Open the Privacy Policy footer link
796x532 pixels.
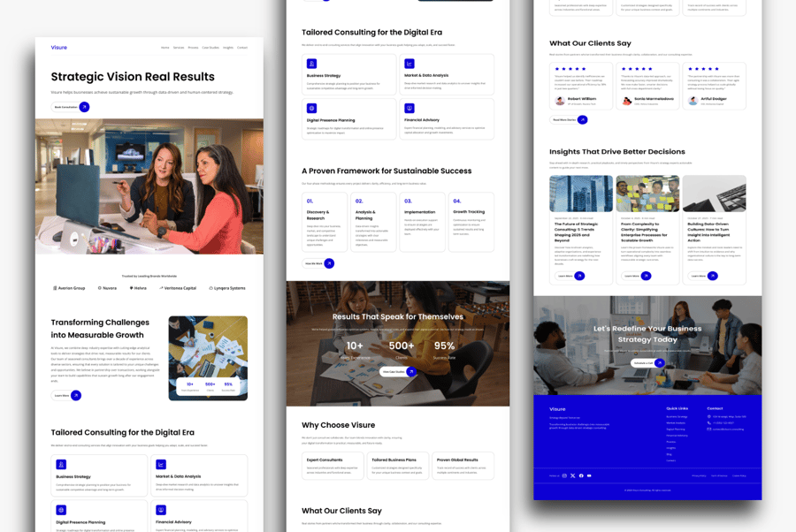click(699, 475)
